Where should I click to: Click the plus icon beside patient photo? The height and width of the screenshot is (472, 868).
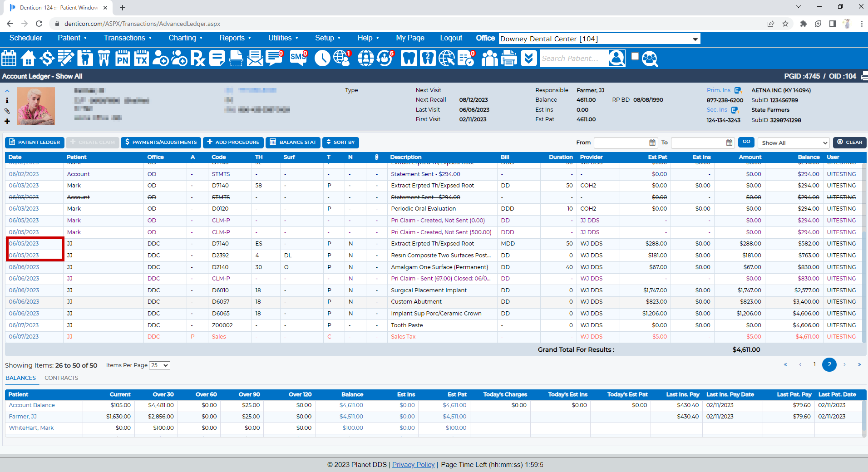(x=7, y=121)
